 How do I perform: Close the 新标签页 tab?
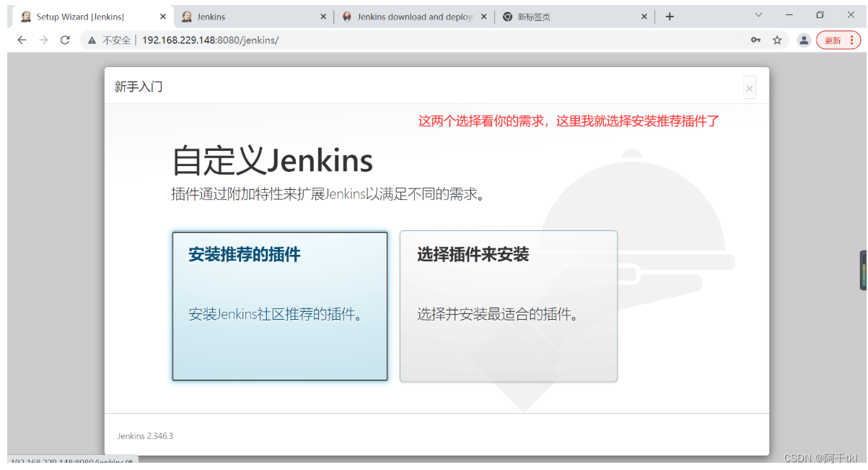[644, 17]
